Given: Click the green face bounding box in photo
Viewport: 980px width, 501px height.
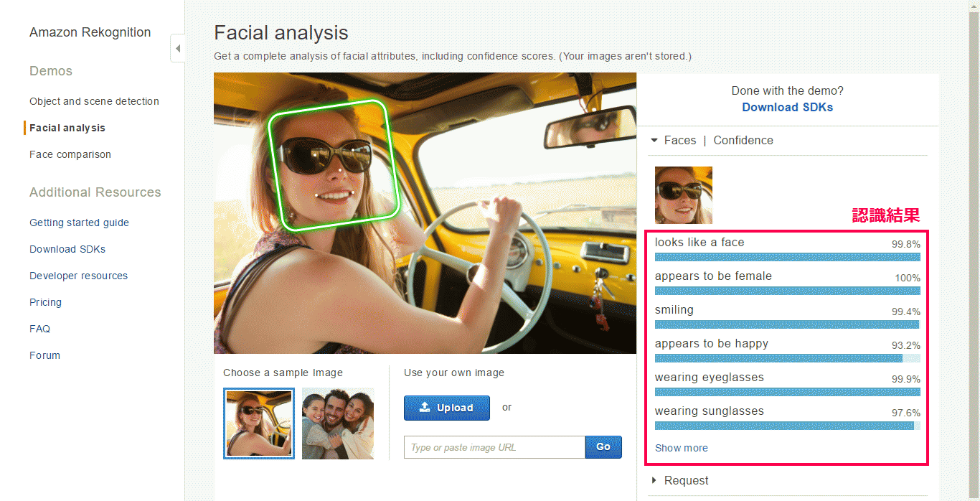Looking at the screenshot, I should (333, 166).
